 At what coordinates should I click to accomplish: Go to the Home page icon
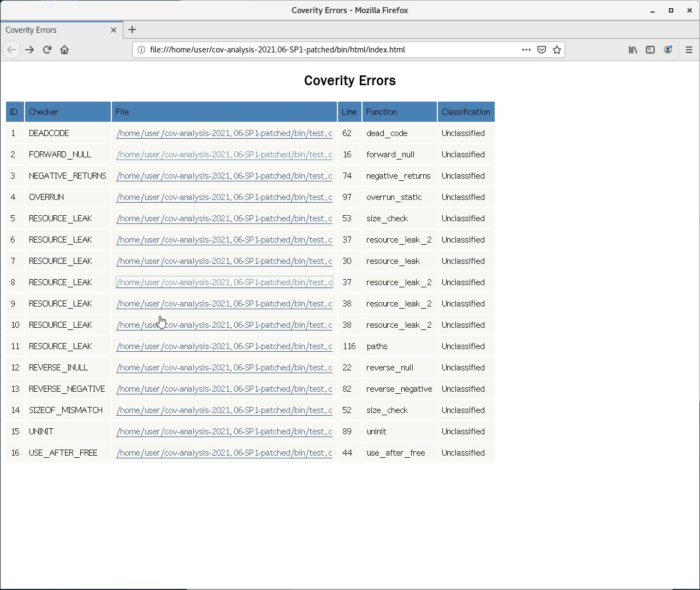click(x=64, y=50)
